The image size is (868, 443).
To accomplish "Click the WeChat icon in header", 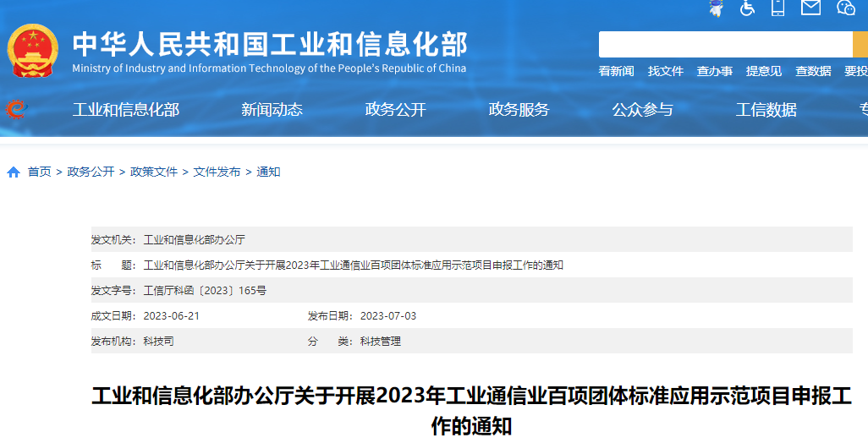I will pyautogui.click(x=845, y=8).
